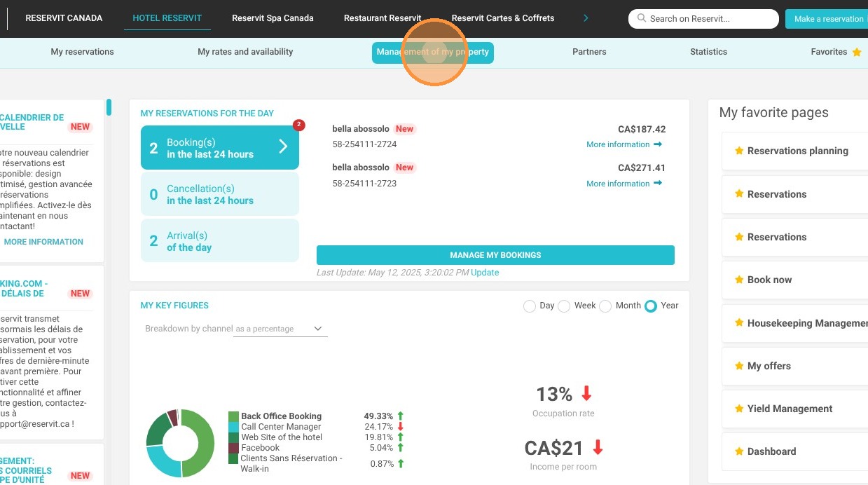The width and height of the screenshot is (868, 485).
Task: Open Reservit Cartes & Coffrets tab
Action: coord(503,18)
